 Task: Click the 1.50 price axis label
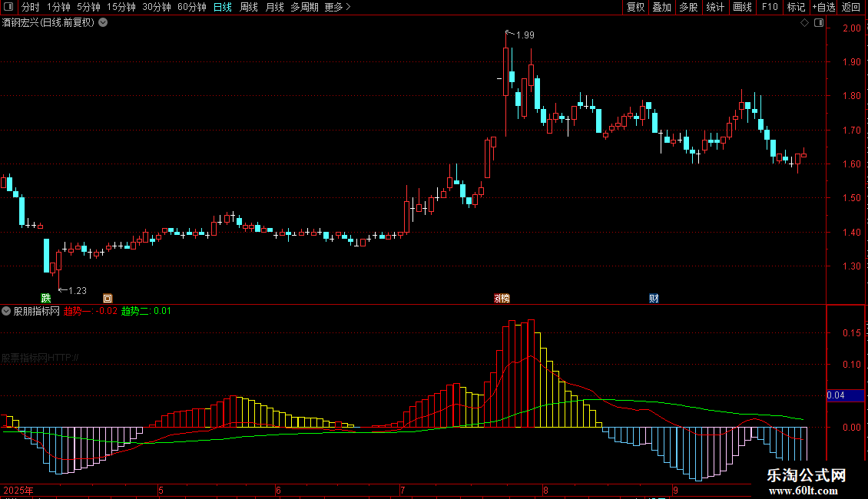[x=851, y=198]
